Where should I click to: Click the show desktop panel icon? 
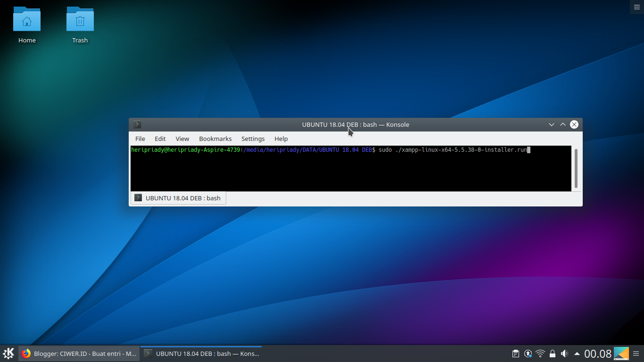pos(621,354)
